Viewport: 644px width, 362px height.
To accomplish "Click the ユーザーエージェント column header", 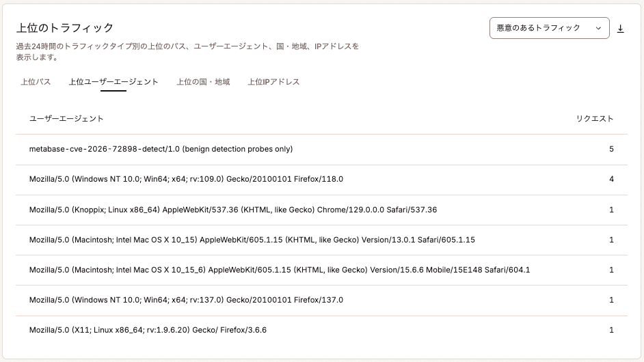I will pyautogui.click(x=66, y=119).
